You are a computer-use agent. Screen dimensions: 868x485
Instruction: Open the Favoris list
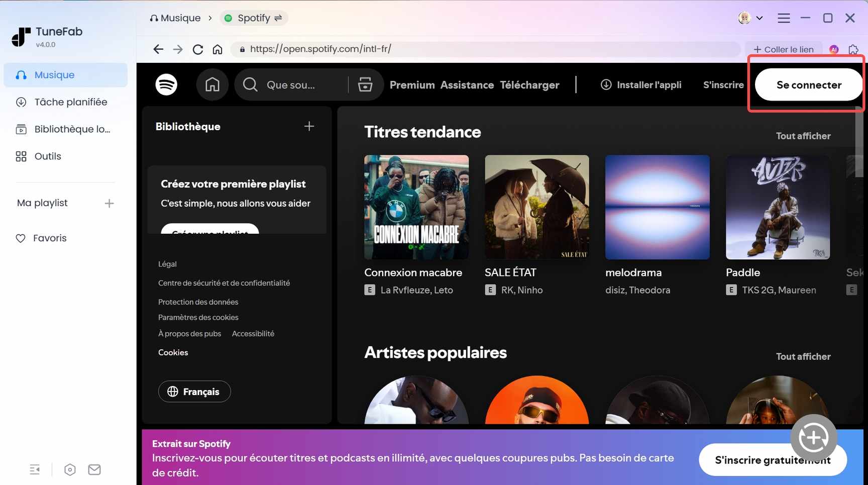50,238
